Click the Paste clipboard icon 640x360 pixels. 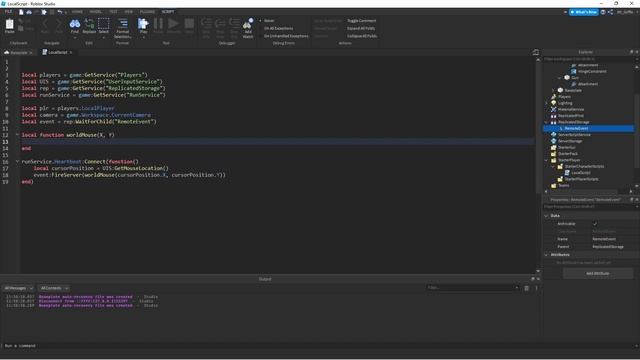pyautogui.click(x=9, y=25)
